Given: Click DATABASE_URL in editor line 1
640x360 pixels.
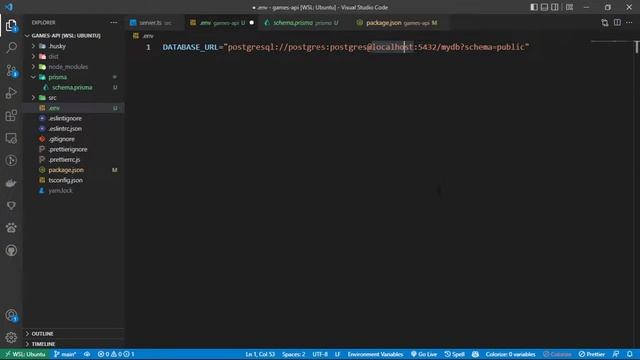Looking at the screenshot, I should [x=190, y=47].
